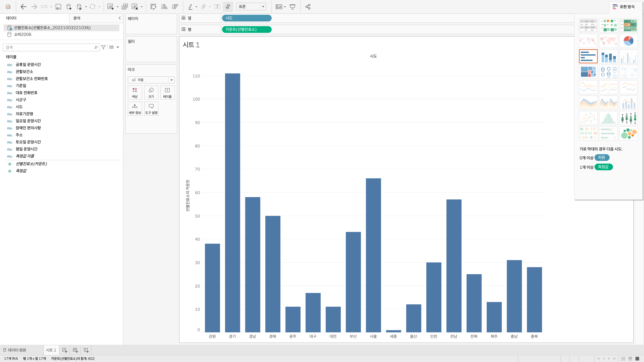Sort bars descending via toolbar icon
644x362 pixels.
[175, 7]
